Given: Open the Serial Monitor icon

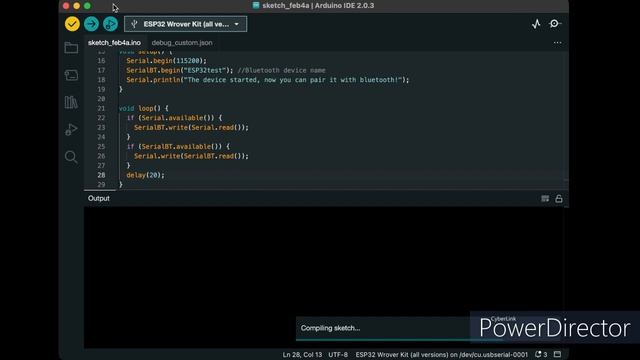Looking at the screenshot, I should click(555, 24).
